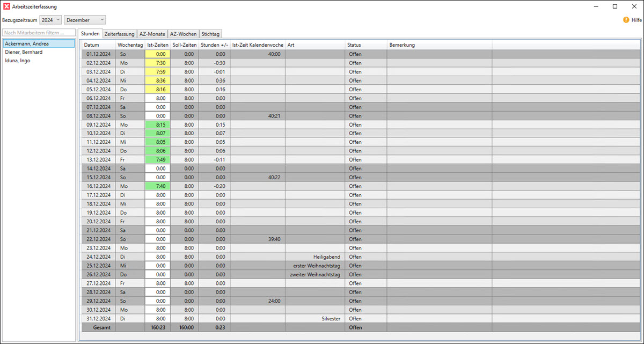This screenshot has width=644, height=344.
Task: Click the Silvester entry in Art column
Action: click(x=330, y=318)
